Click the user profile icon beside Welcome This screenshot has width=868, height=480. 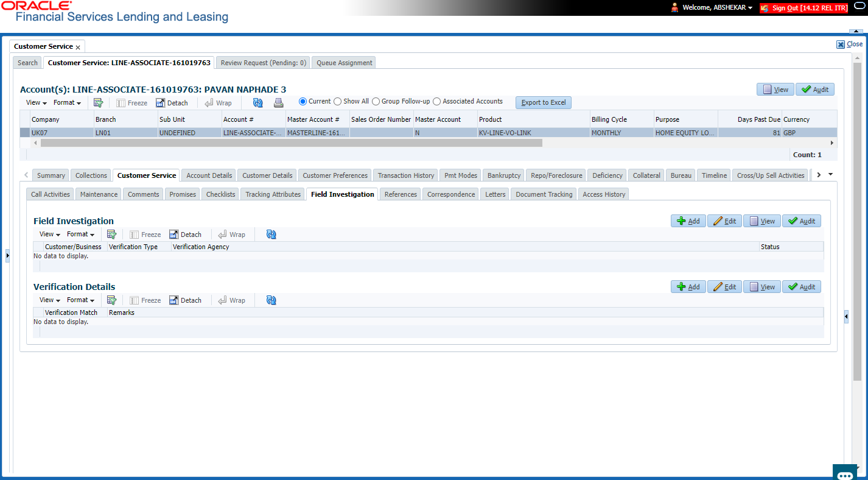click(675, 7)
